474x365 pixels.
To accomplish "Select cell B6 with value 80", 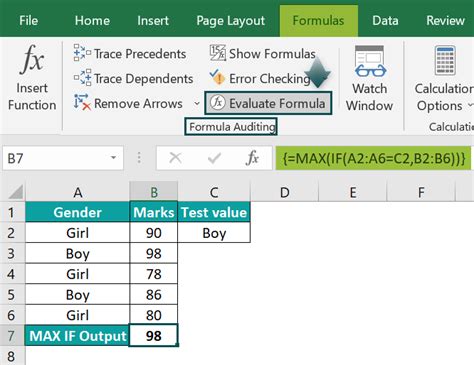I will coord(154,315).
